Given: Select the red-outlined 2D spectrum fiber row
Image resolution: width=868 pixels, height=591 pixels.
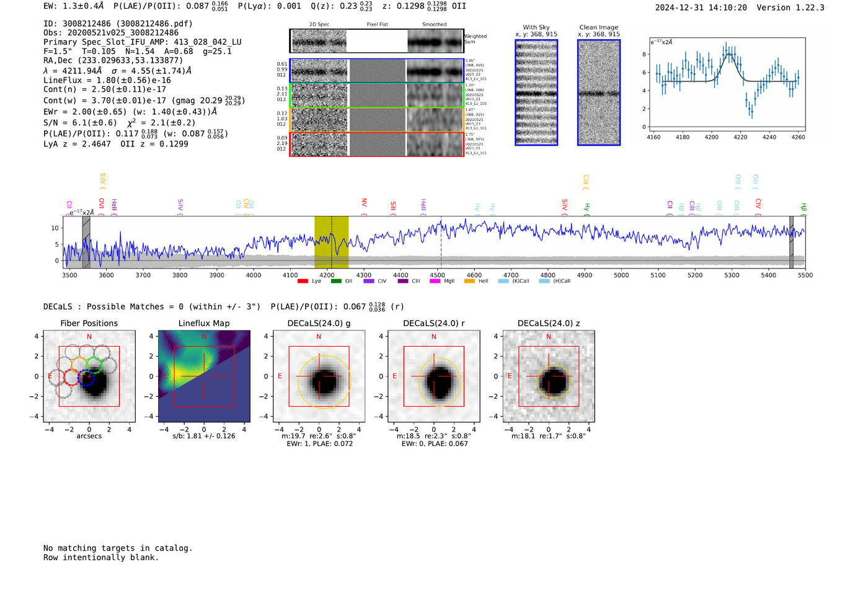Looking at the screenshot, I should 377,144.
